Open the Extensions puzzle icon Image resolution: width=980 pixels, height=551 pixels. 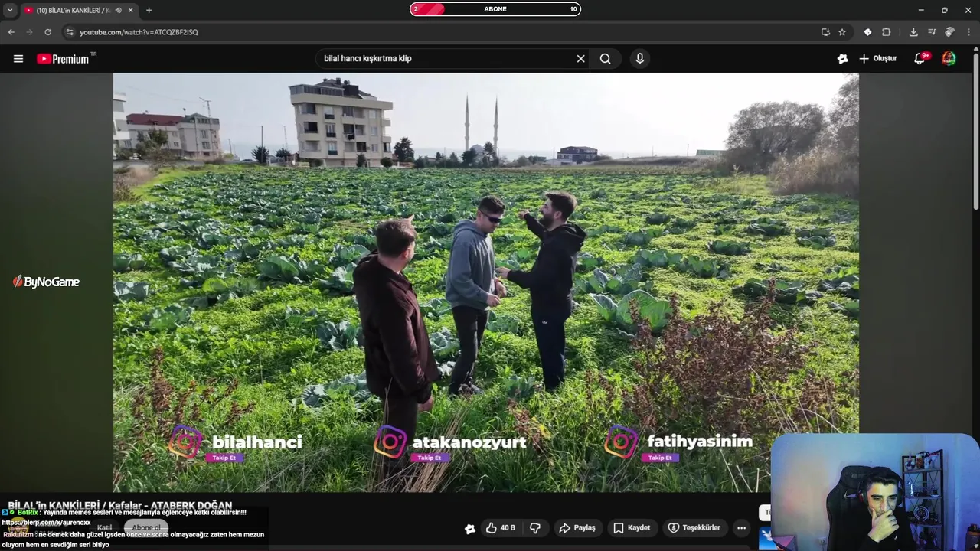(887, 32)
